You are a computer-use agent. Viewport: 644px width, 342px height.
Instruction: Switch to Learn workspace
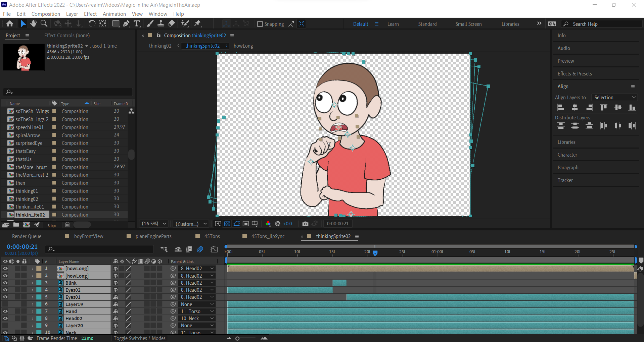(x=393, y=24)
